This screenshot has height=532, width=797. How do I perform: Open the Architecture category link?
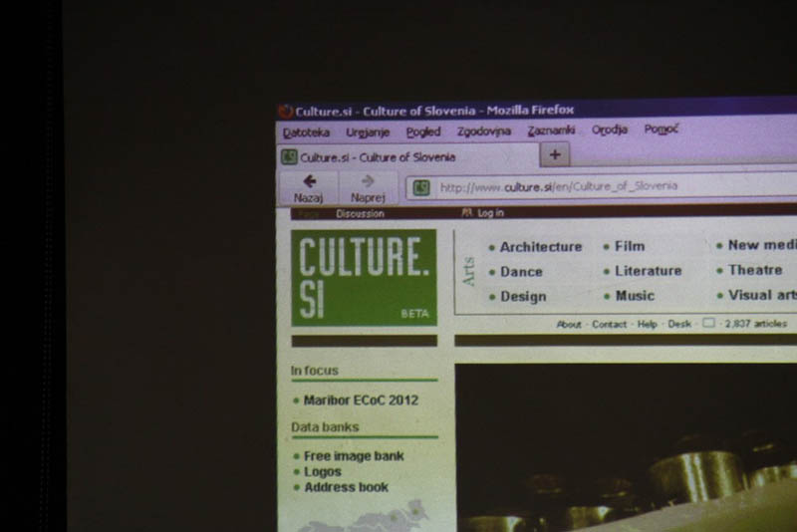[x=541, y=247]
